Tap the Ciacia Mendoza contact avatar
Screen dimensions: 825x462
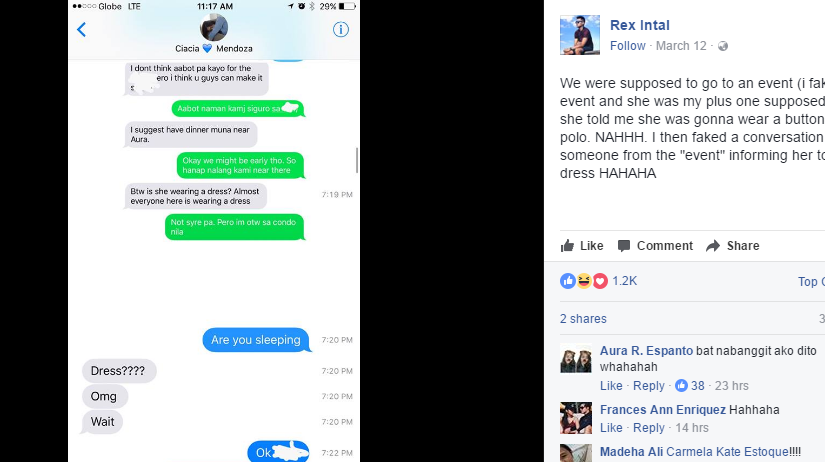tap(214, 27)
